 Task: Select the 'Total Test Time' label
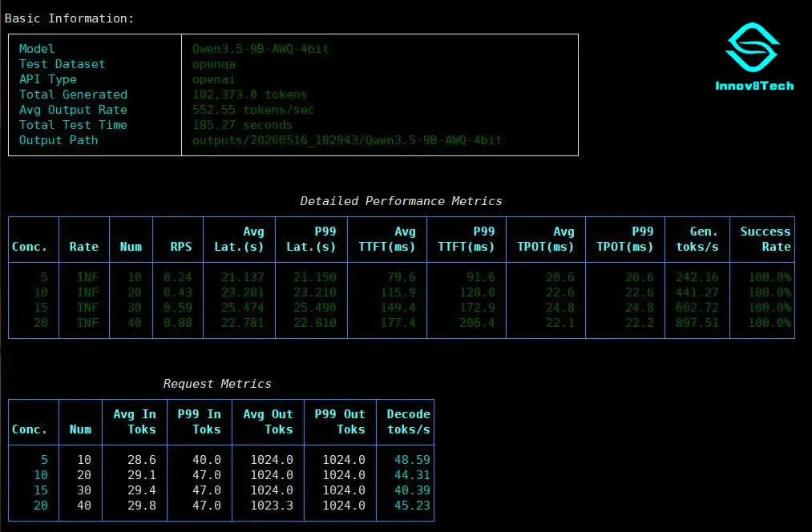73,125
